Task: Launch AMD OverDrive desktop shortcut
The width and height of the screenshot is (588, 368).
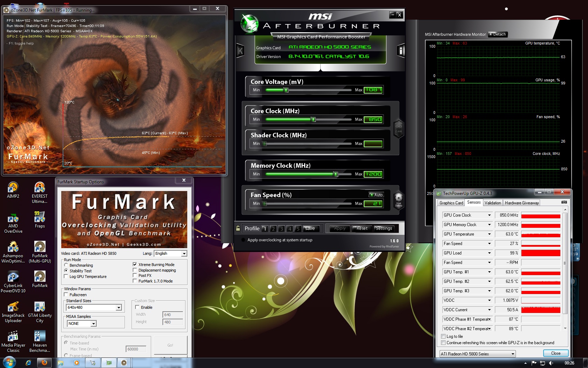Action: point(13,223)
